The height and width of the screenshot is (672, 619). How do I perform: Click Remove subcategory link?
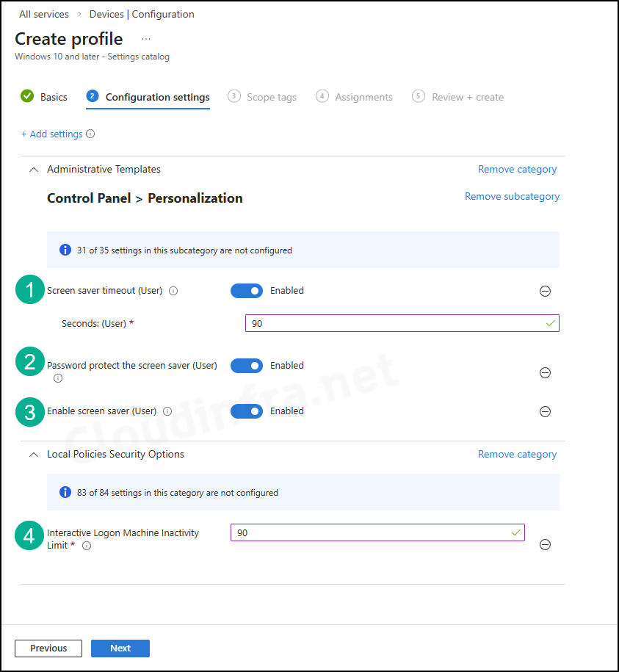click(x=512, y=197)
